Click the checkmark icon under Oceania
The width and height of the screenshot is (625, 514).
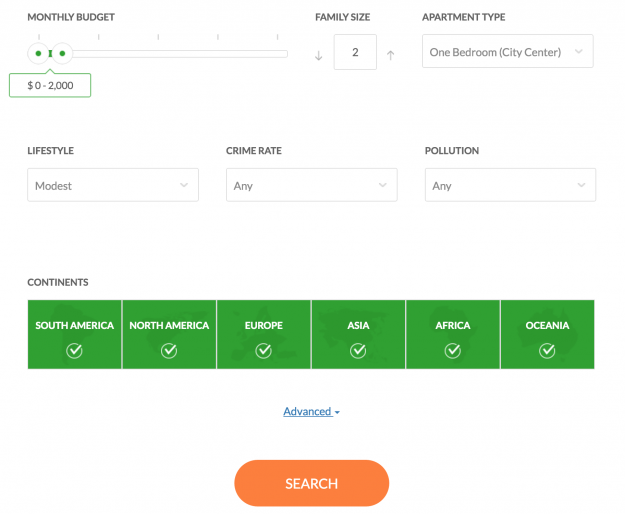tap(547, 350)
